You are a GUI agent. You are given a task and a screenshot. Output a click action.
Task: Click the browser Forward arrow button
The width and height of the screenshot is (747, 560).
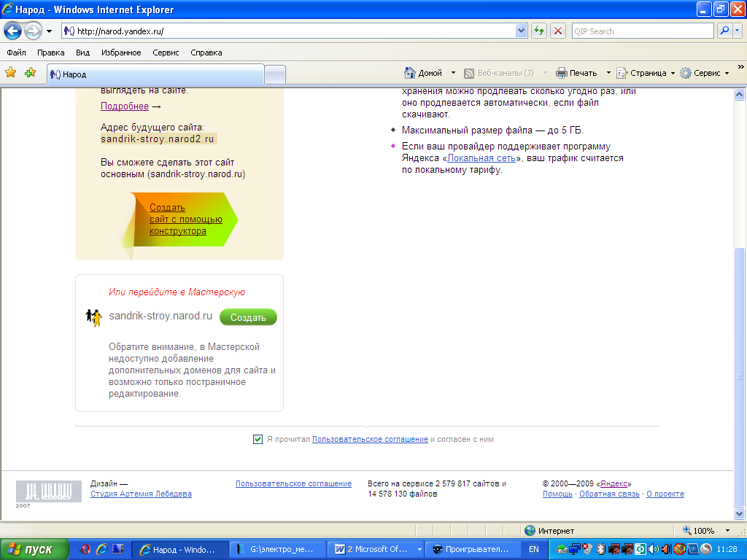point(33,31)
